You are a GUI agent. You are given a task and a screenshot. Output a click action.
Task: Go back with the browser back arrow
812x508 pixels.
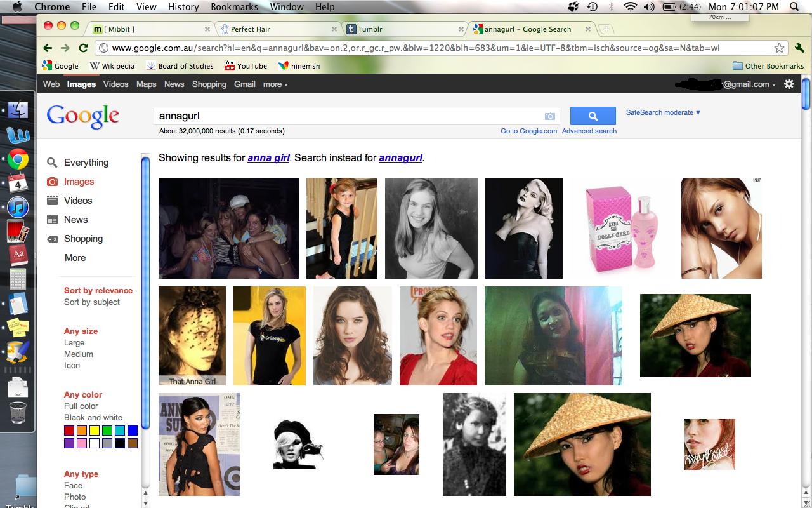point(48,48)
